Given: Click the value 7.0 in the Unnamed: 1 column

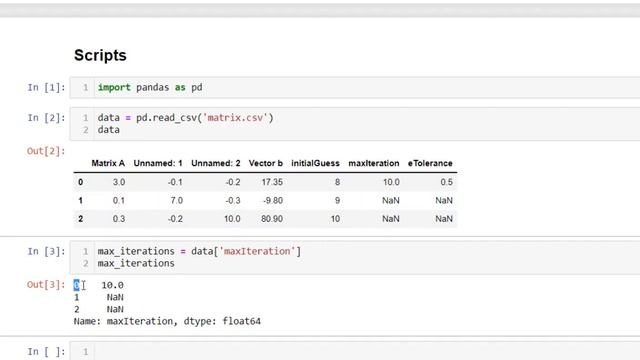Looking at the screenshot, I should (x=176, y=200).
